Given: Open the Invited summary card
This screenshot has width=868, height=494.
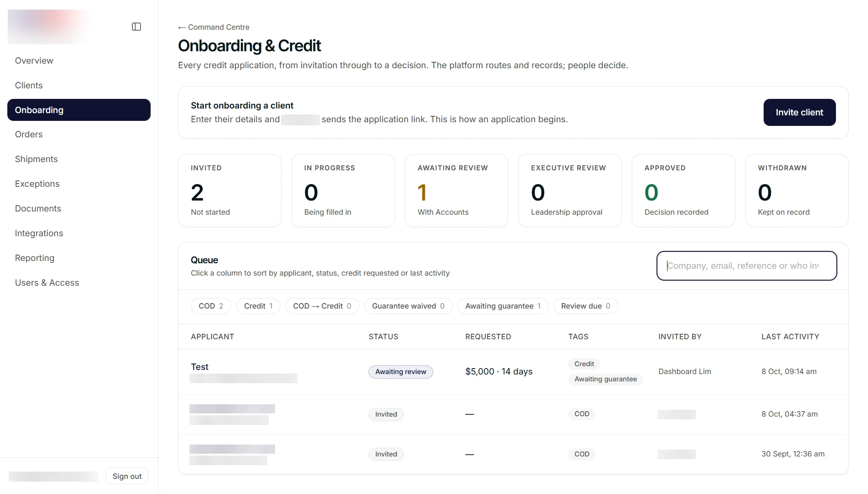Looking at the screenshot, I should pyautogui.click(x=230, y=190).
